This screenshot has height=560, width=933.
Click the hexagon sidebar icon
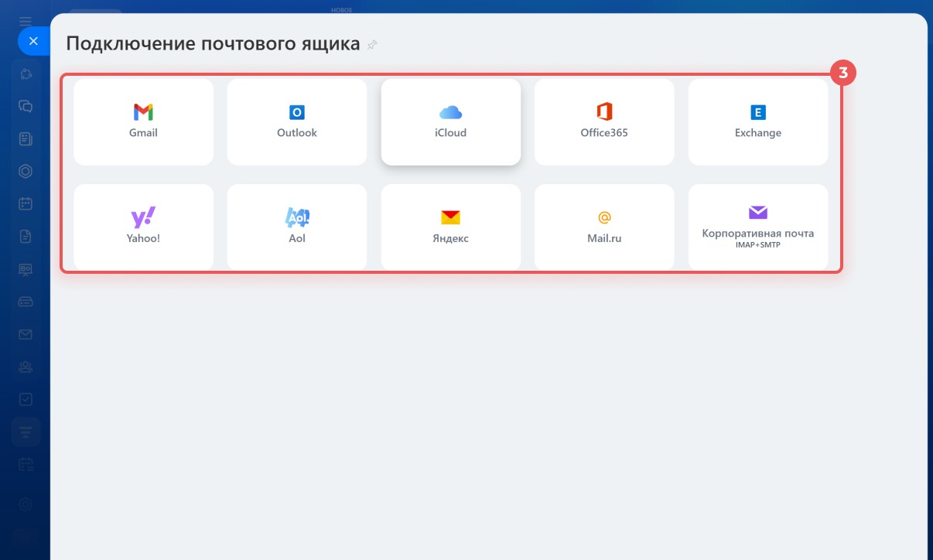[26, 171]
